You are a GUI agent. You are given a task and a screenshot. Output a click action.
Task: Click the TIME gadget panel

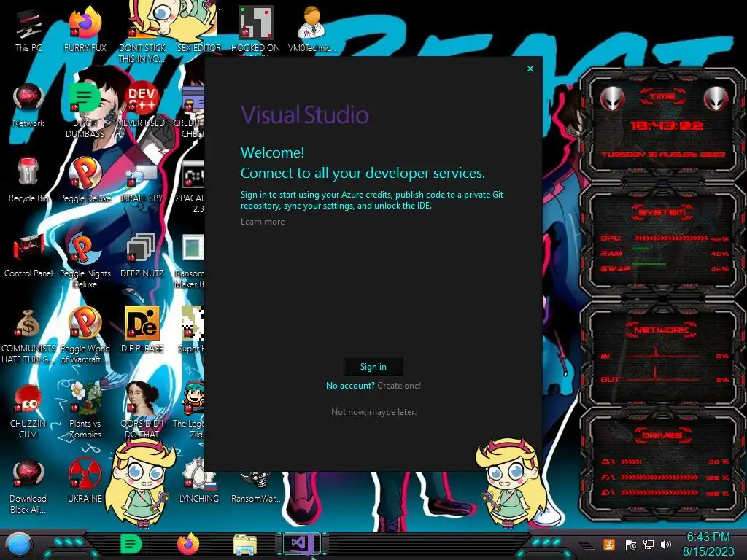pyautogui.click(x=662, y=126)
